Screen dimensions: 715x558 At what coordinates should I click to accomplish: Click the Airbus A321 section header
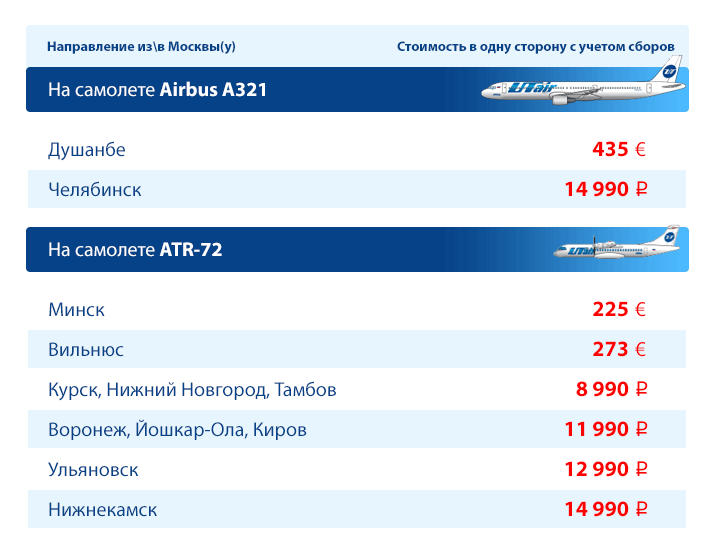pyautogui.click(x=357, y=89)
